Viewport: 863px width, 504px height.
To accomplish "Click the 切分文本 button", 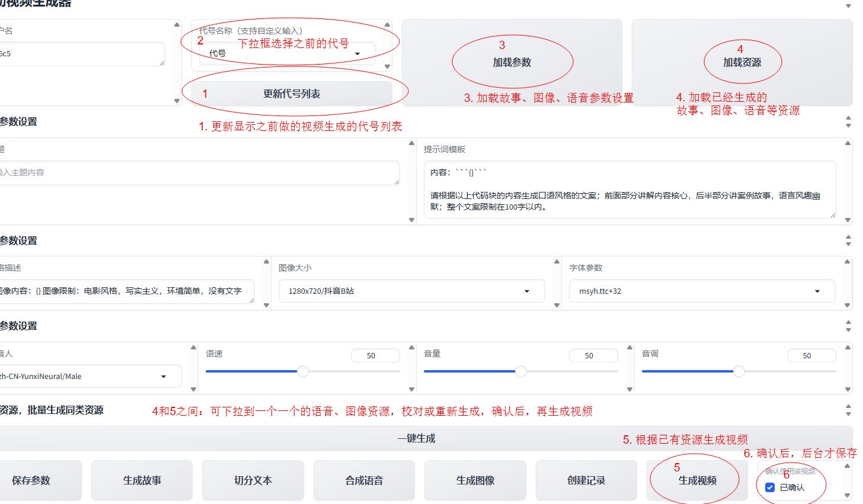I will coord(252,480).
